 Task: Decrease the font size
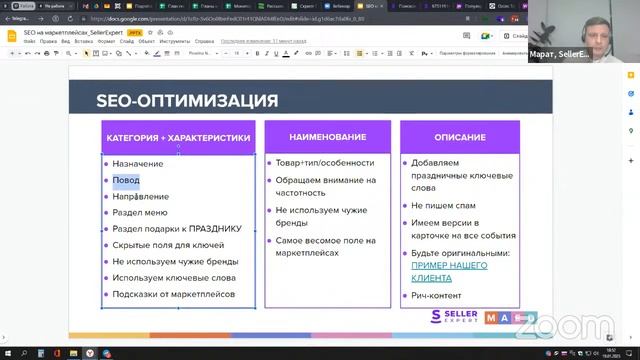point(226,53)
